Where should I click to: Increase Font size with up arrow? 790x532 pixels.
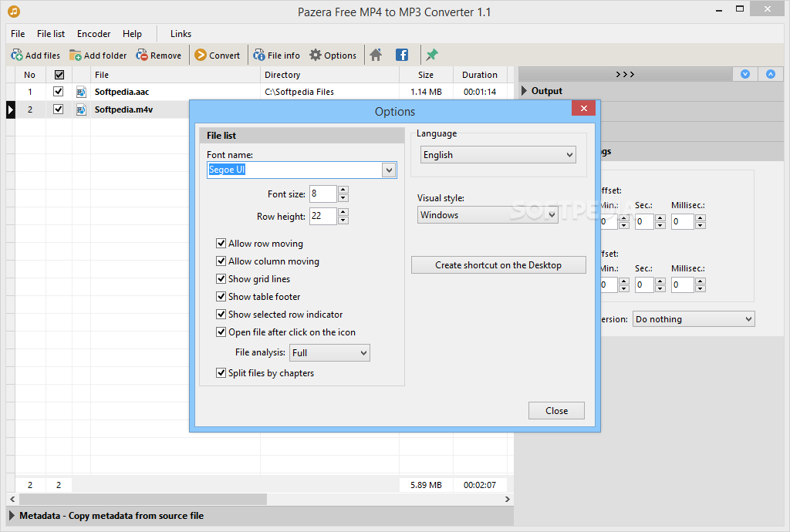(343, 190)
